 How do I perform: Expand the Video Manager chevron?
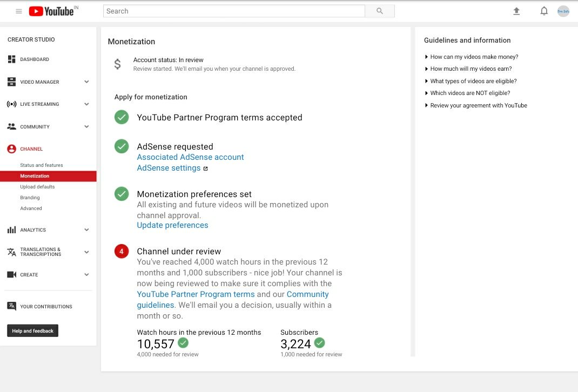(86, 82)
